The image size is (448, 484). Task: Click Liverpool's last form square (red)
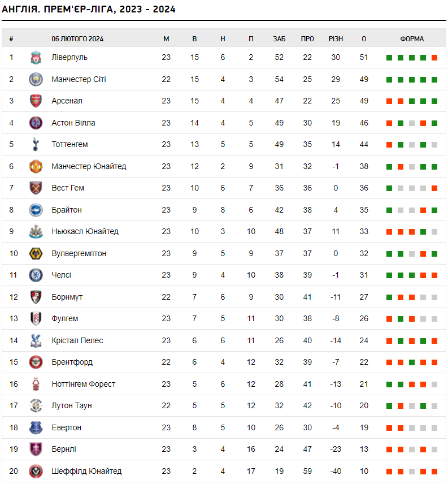pyautogui.click(x=434, y=58)
